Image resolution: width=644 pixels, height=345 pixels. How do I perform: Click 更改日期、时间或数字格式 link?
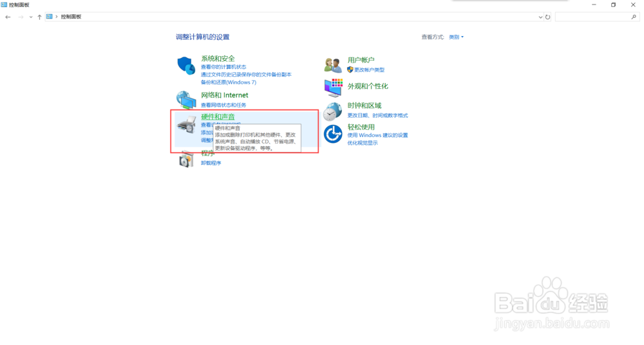377,115
